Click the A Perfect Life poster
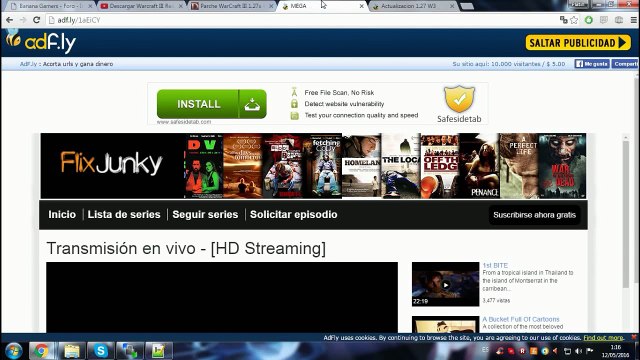The image size is (640, 360). click(x=519, y=166)
